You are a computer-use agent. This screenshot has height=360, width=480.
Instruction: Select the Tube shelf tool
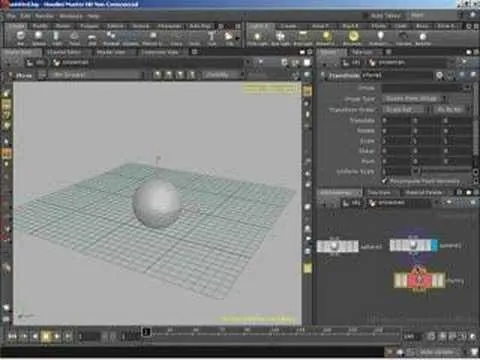point(56,37)
